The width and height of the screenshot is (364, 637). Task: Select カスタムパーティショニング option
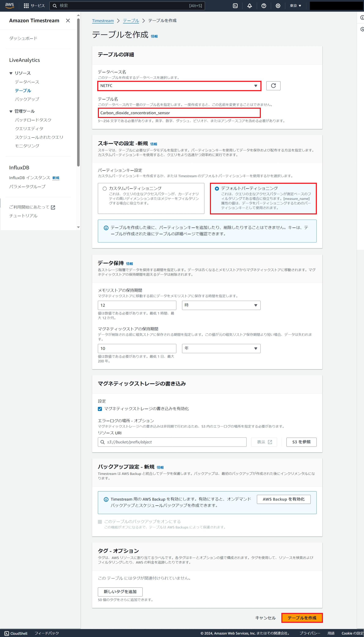coord(104,189)
